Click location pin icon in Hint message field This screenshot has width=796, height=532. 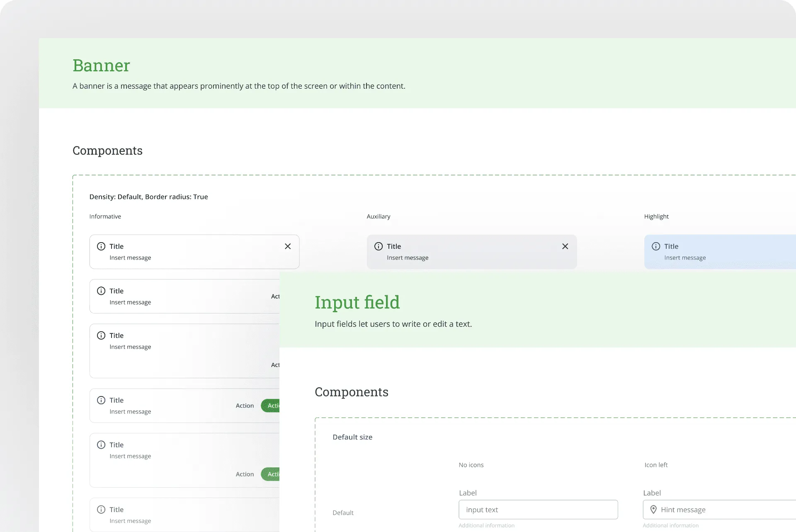click(653, 510)
